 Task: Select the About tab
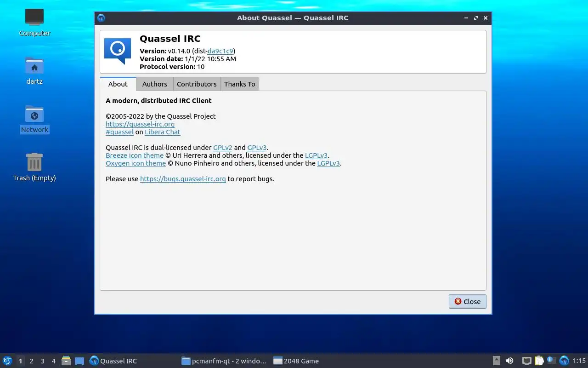[x=118, y=84]
